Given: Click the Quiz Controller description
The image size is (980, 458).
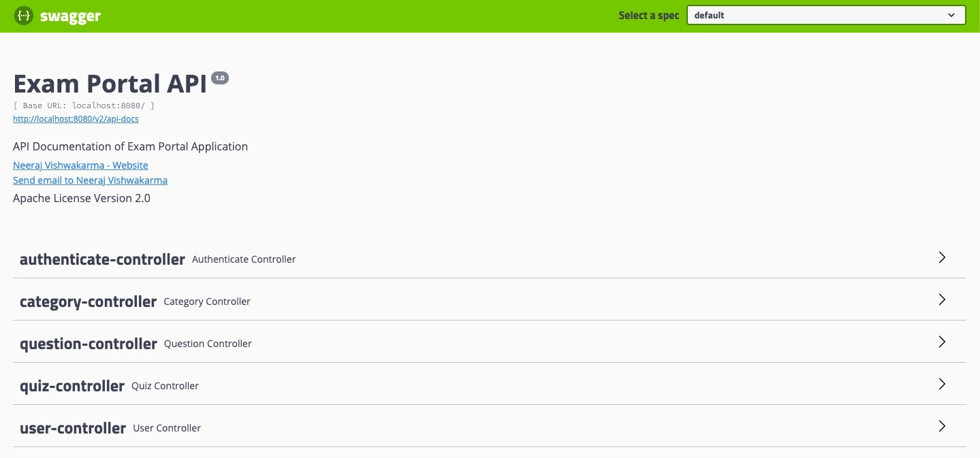Looking at the screenshot, I should tap(165, 386).
